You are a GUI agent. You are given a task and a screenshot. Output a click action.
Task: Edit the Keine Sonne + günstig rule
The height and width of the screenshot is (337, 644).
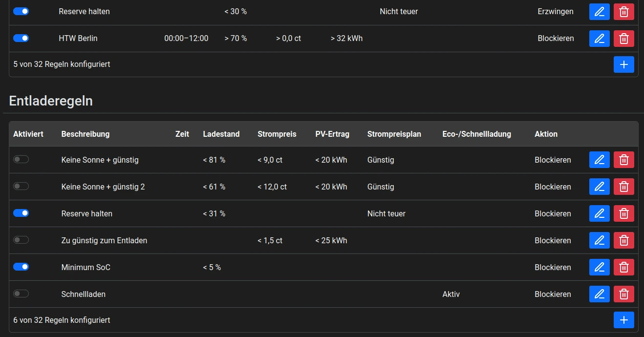click(x=600, y=160)
